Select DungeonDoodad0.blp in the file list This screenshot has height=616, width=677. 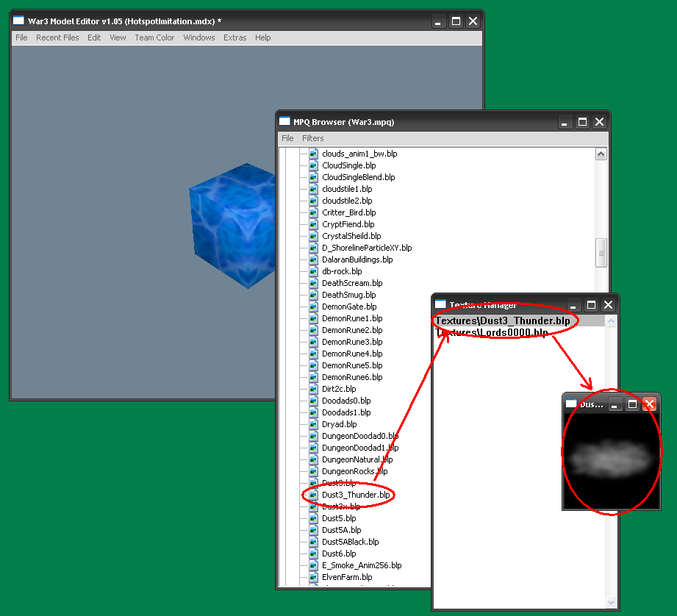click(x=360, y=436)
